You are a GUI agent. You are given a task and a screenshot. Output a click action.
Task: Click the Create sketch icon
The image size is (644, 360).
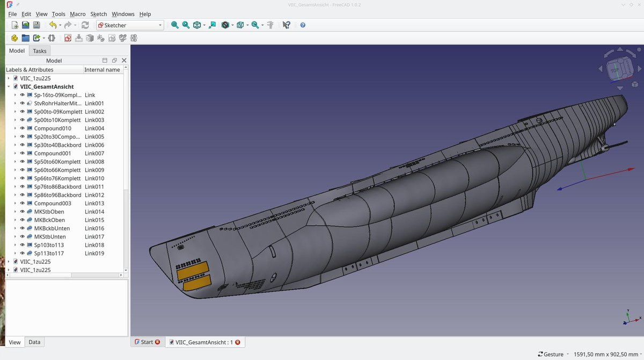68,38
